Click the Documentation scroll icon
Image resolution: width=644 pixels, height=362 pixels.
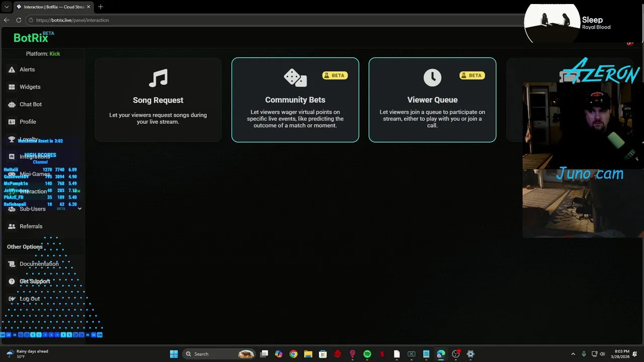tap(12, 264)
